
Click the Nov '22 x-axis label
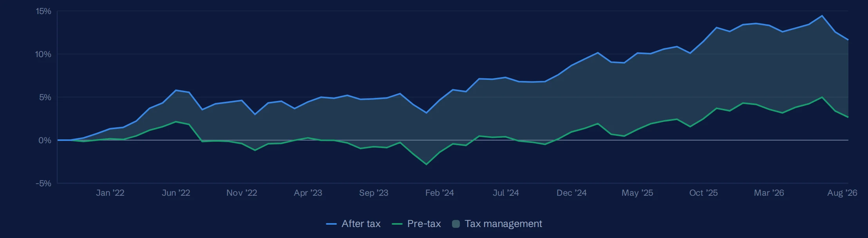click(x=242, y=193)
